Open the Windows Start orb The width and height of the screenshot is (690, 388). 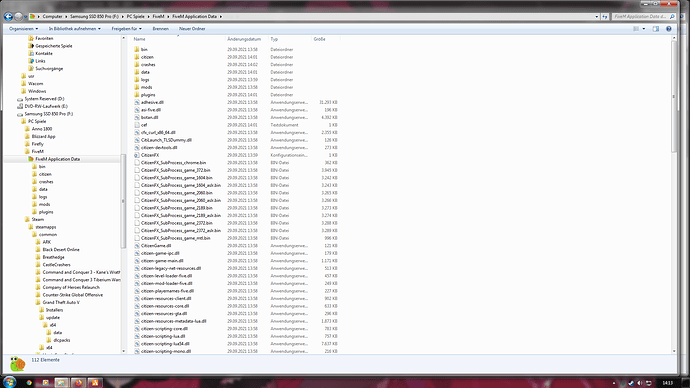[9, 382]
